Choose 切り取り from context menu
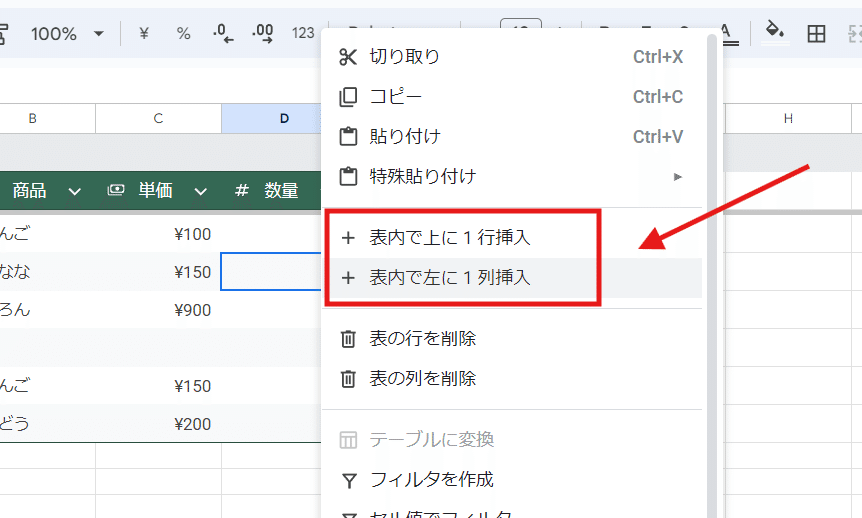 coord(512,57)
